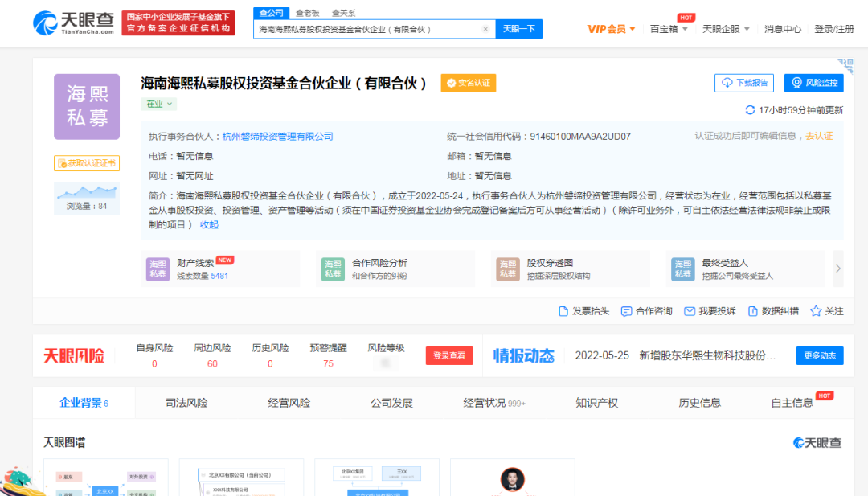Screen dimensions: 868x496
Task: Open the 股权穿透图 card icon
Action: (508, 269)
